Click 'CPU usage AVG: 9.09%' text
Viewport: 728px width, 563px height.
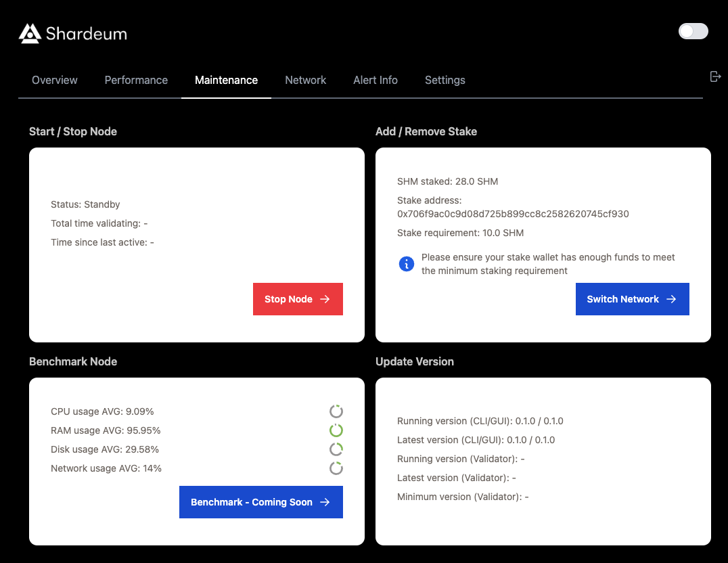click(x=102, y=411)
